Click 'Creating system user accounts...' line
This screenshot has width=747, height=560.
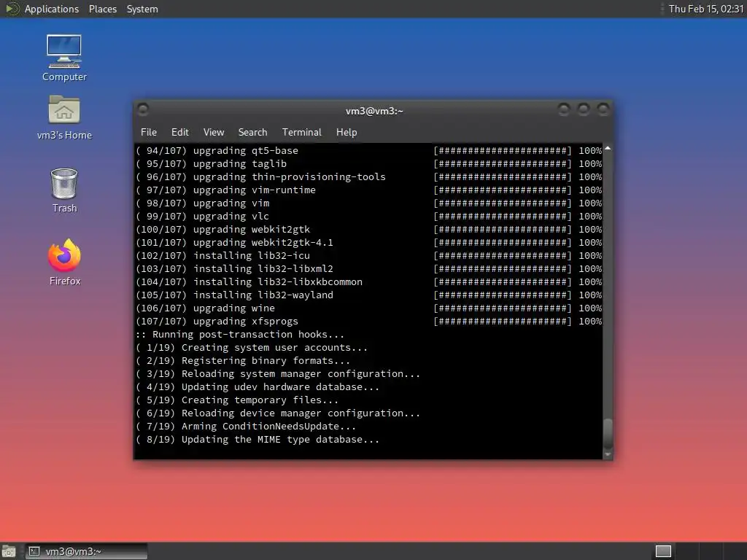[252, 348]
